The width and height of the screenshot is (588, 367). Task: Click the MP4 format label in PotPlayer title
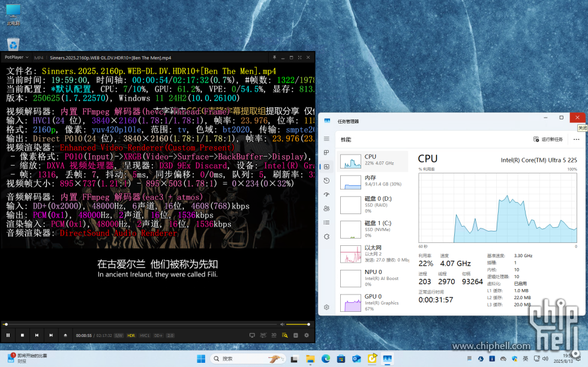click(38, 58)
